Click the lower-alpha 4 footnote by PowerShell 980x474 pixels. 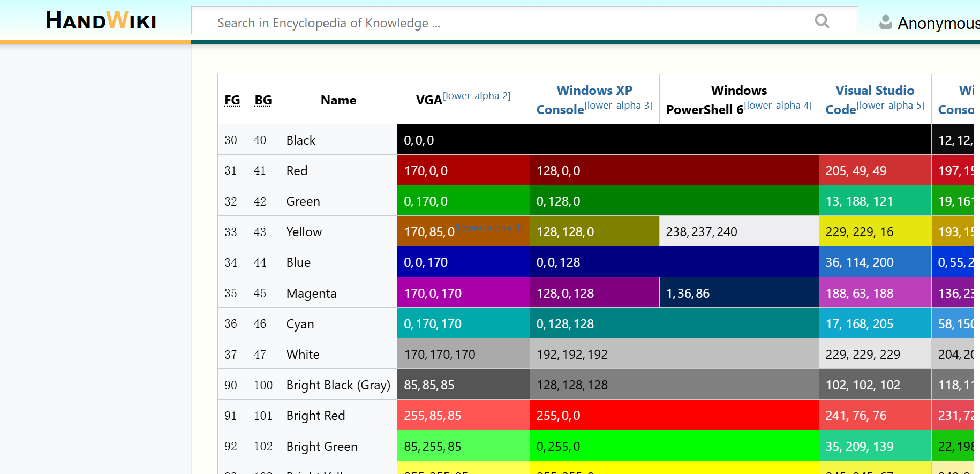[x=778, y=105]
